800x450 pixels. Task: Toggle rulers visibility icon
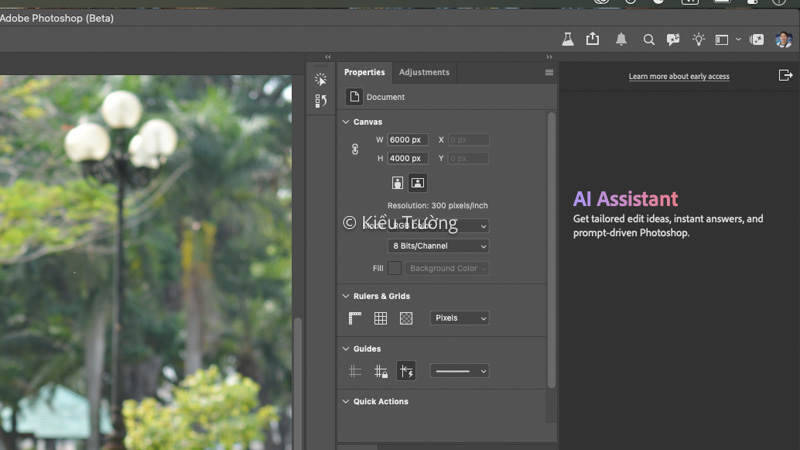point(355,318)
